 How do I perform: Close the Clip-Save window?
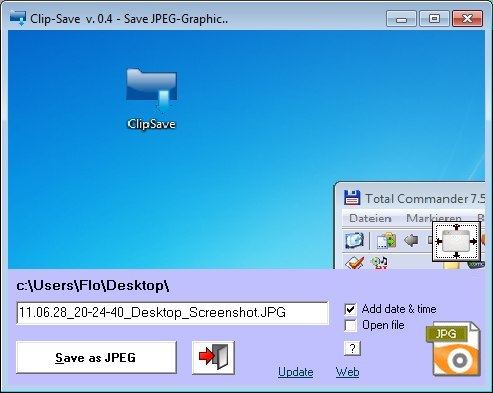467,18
